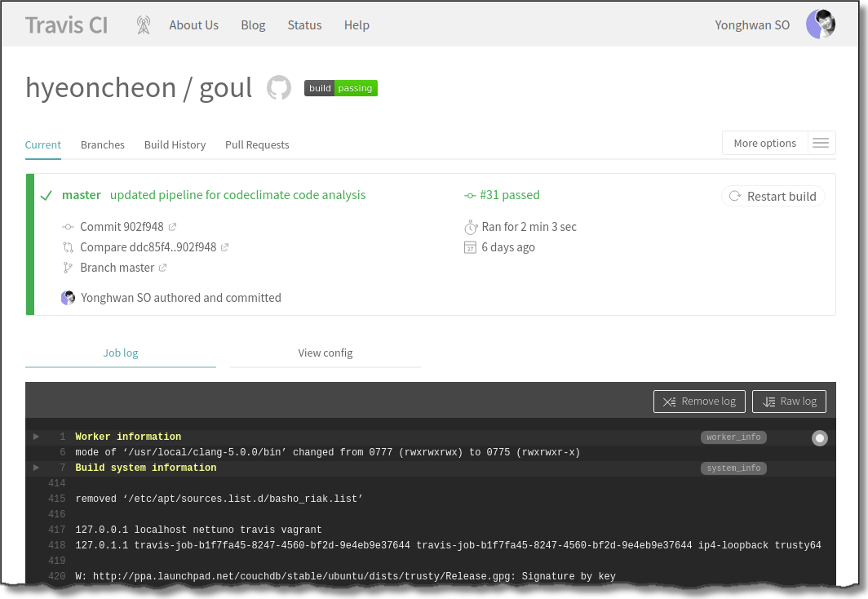Switch to the Build History tab
The width and height of the screenshot is (868, 599).
tap(175, 144)
